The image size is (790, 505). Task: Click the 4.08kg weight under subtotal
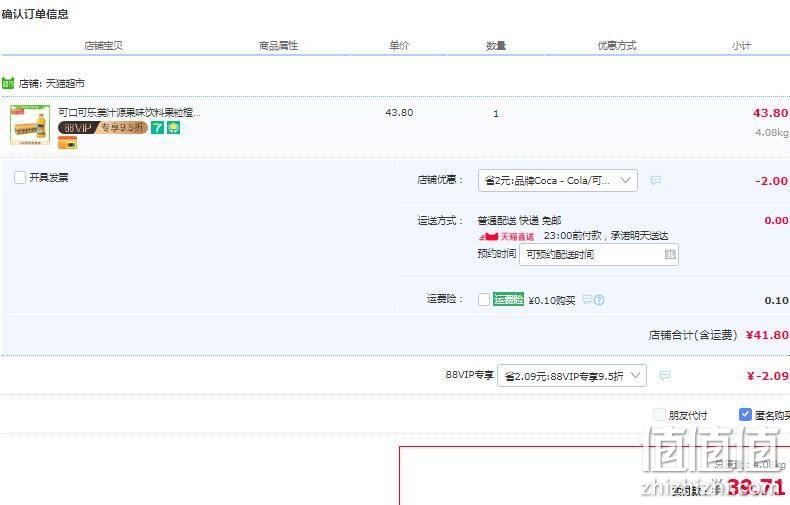point(771,133)
